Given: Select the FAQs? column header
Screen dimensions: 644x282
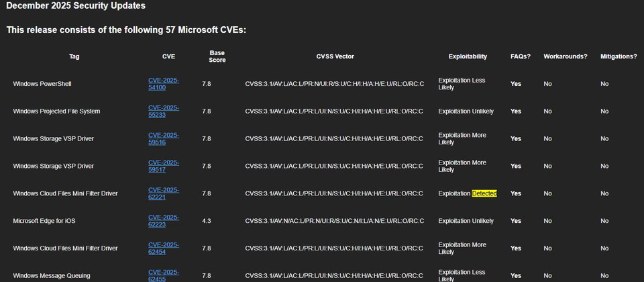Looking at the screenshot, I should pos(520,56).
